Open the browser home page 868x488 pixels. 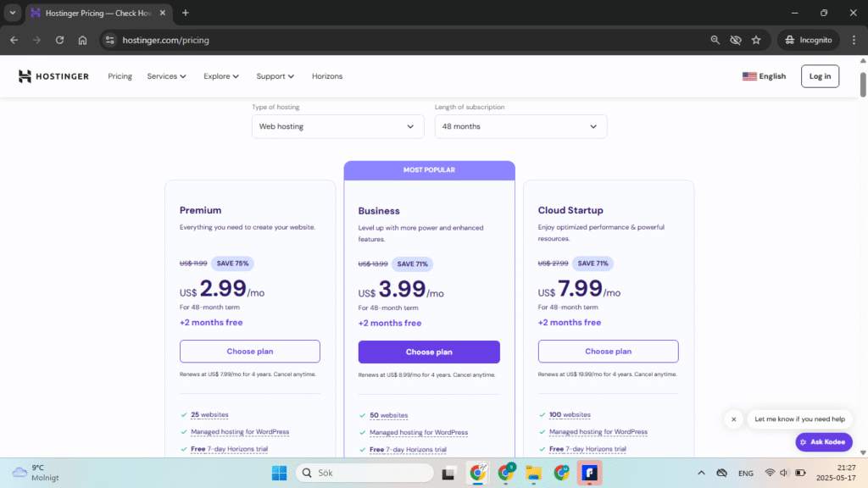coord(82,40)
